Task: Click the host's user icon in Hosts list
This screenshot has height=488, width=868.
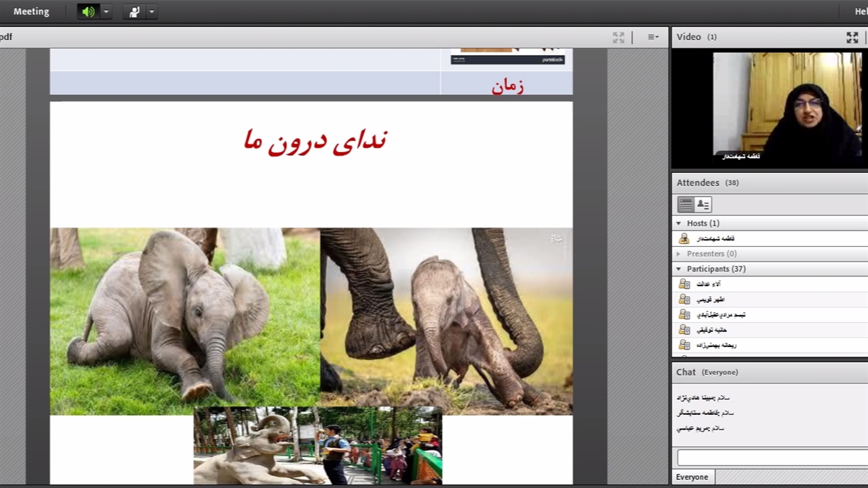Action: (684, 239)
